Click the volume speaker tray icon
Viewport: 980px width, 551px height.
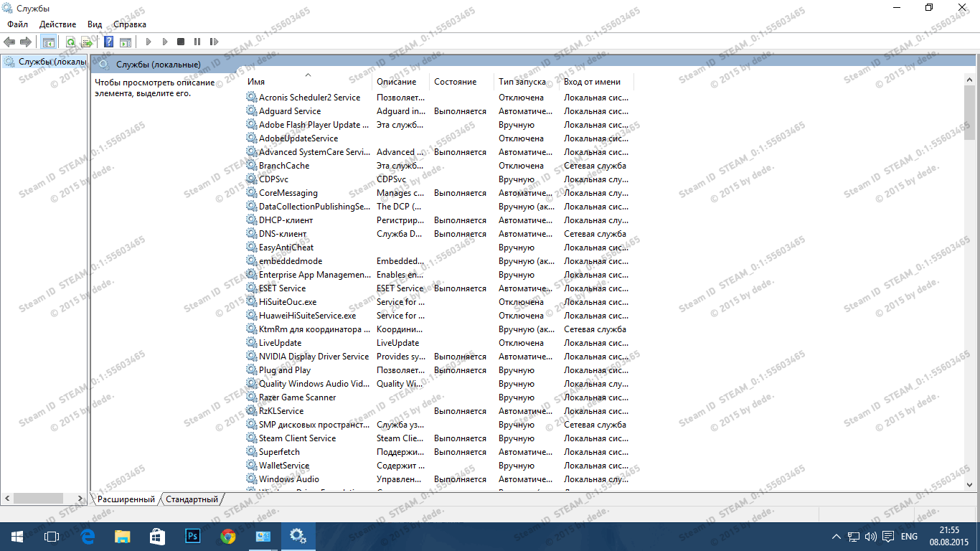tap(871, 537)
